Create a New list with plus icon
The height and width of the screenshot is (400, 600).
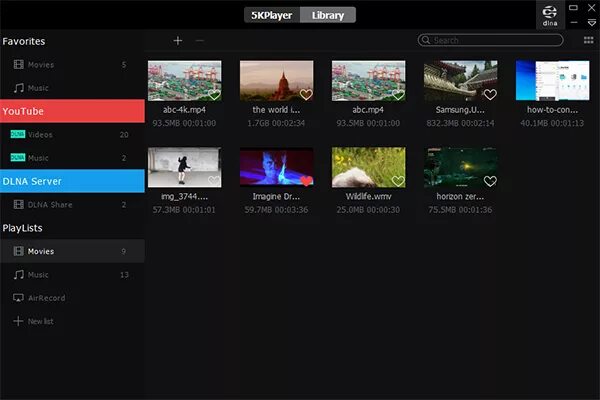[x=18, y=321]
